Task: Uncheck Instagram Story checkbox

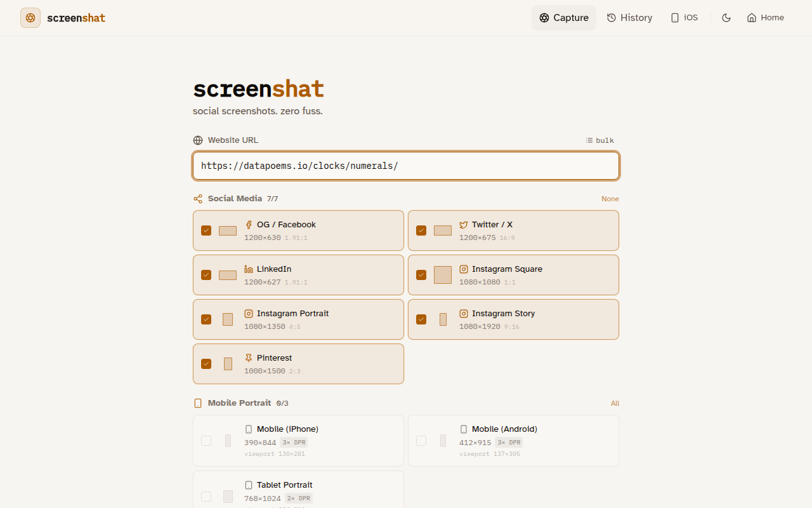Action: coord(421,319)
